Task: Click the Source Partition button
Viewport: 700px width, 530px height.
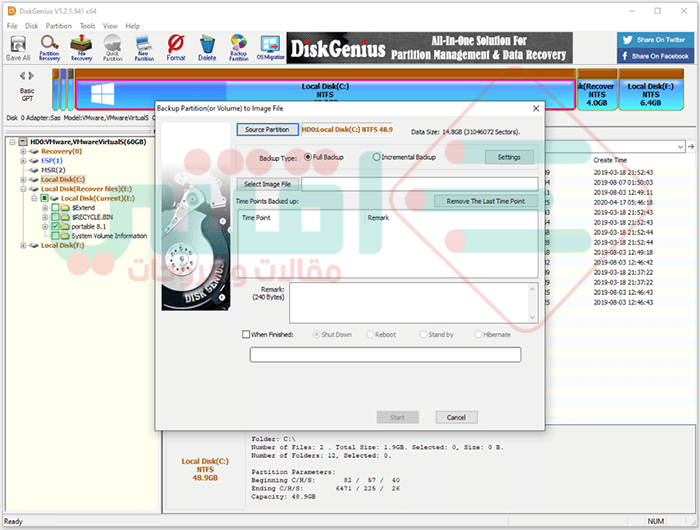Action: click(267, 129)
